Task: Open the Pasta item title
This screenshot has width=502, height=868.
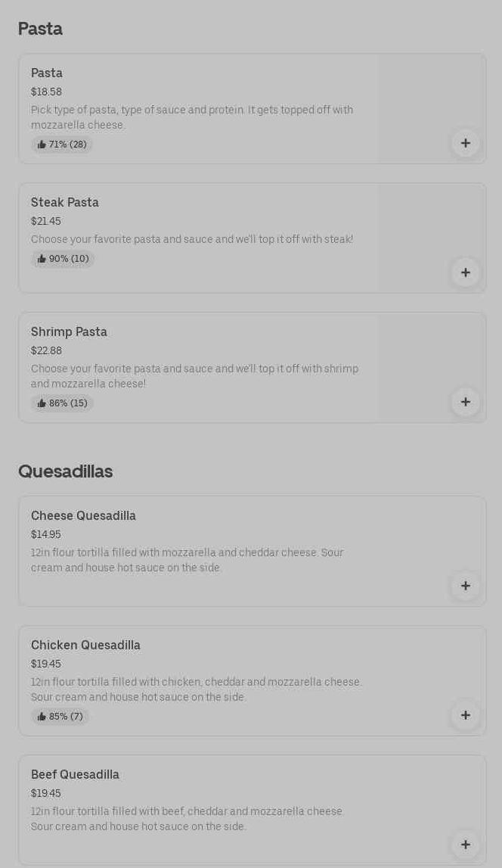Action: tap(47, 73)
